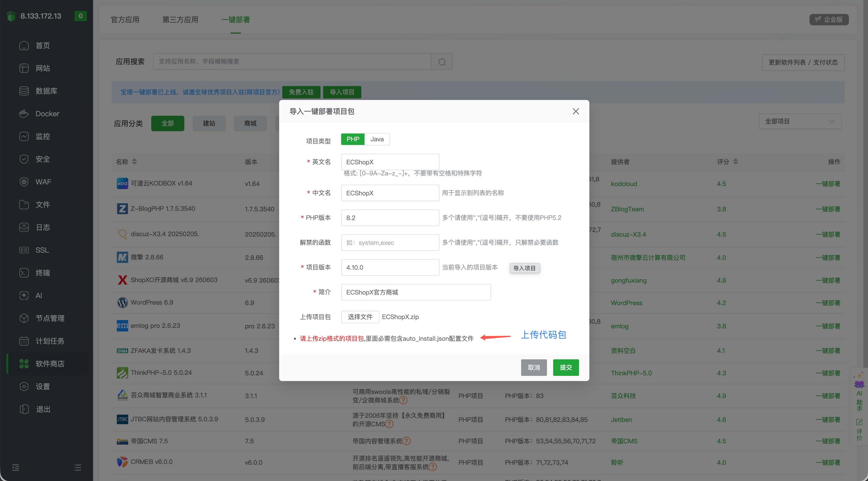The width and height of the screenshot is (868, 481).
Task: Select the 建站 category filter
Action: click(209, 123)
